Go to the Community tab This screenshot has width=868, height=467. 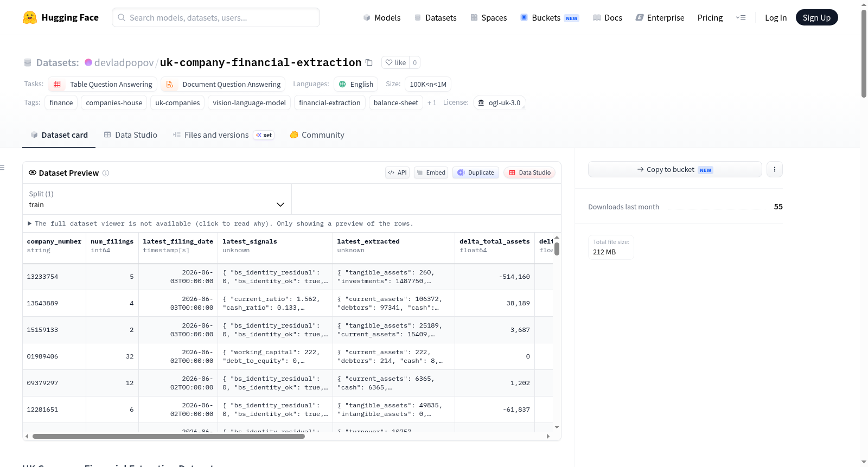point(317,135)
